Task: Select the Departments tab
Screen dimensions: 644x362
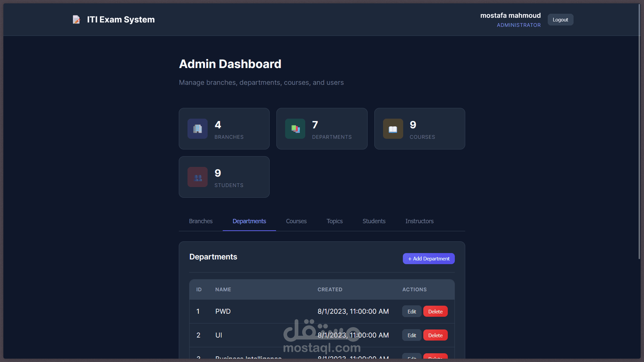Action: 249,221
